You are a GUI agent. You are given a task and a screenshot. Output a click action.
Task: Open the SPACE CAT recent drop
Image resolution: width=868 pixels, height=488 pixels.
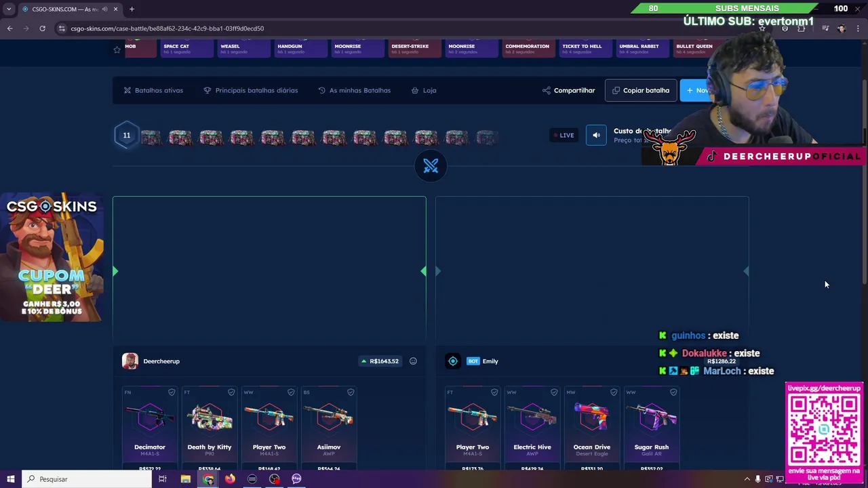(x=186, y=49)
